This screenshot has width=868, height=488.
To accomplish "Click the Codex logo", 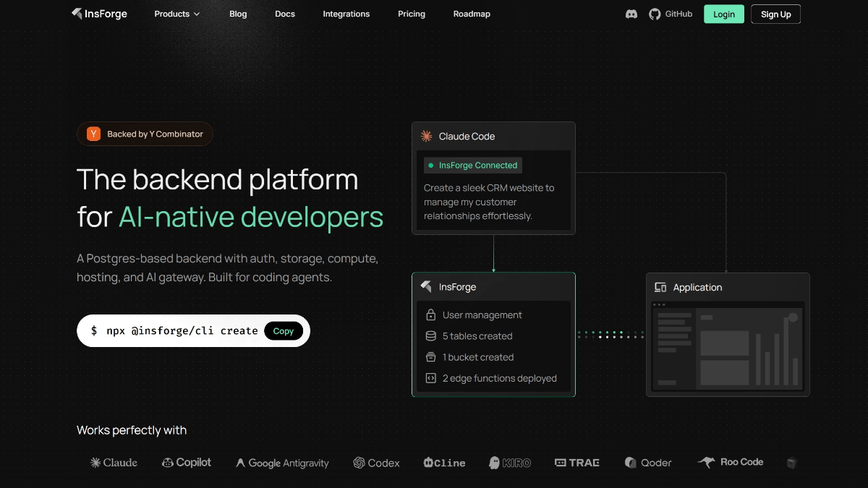I will pos(376,463).
